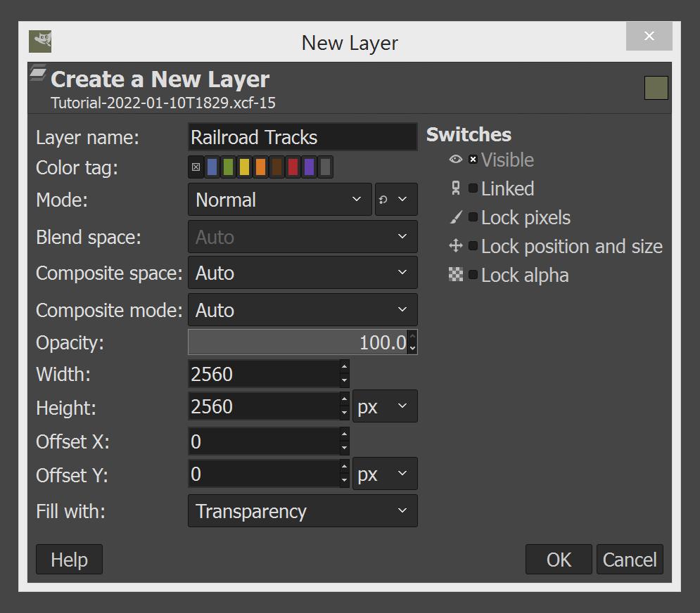Enable the Linked checkbox
The image size is (700, 613).
[x=473, y=188]
